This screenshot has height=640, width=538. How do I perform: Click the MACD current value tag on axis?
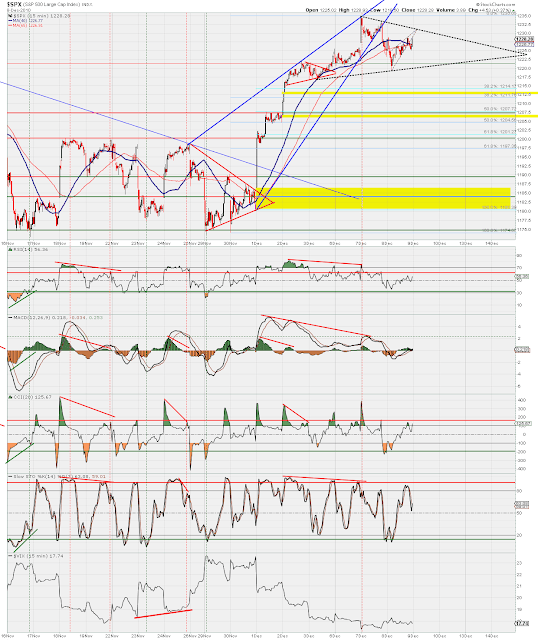pyautogui.click(x=522, y=350)
